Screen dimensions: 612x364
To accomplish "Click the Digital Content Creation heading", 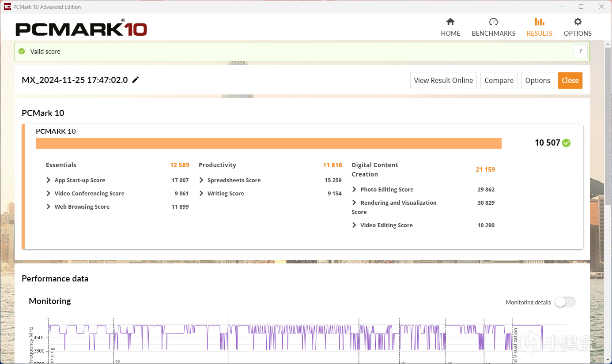I will point(375,169).
